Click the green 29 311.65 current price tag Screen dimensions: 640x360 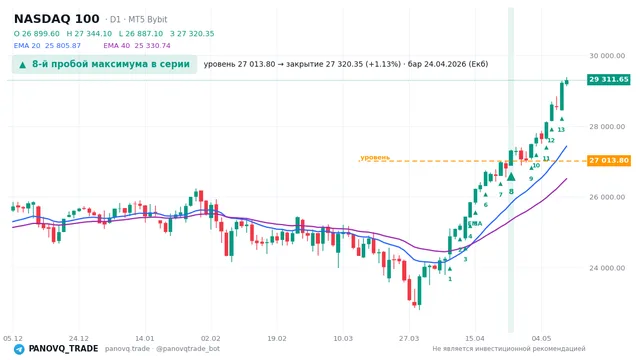tap(609, 79)
